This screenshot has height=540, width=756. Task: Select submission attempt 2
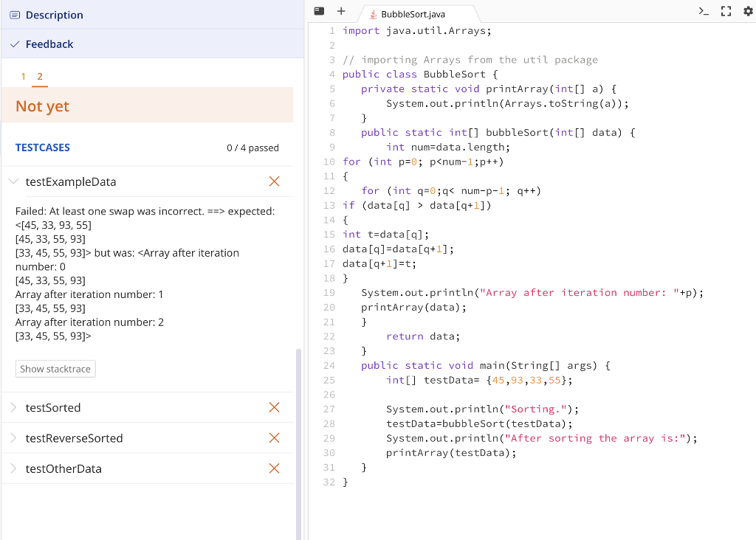pos(40,76)
